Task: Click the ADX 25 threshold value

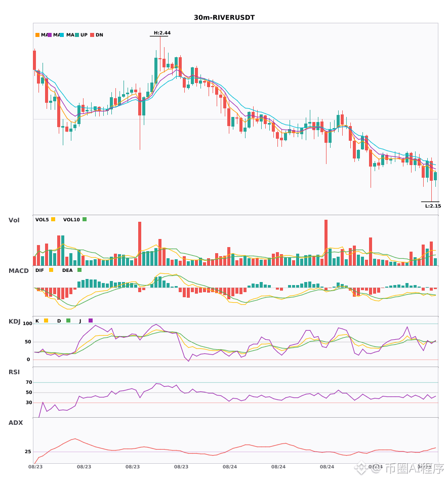Action: coord(28,452)
